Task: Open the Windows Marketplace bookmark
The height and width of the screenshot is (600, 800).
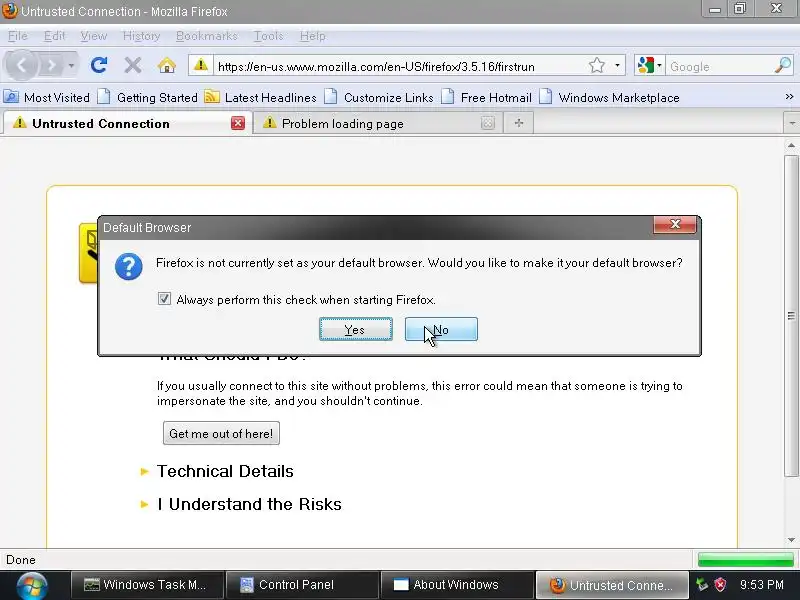Action: click(x=609, y=97)
